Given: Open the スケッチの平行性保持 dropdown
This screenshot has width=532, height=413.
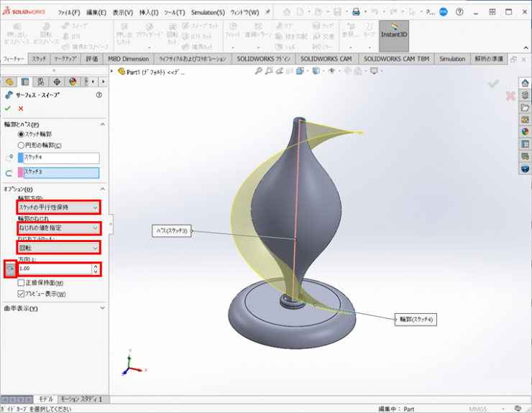Looking at the screenshot, I should click(x=58, y=208).
